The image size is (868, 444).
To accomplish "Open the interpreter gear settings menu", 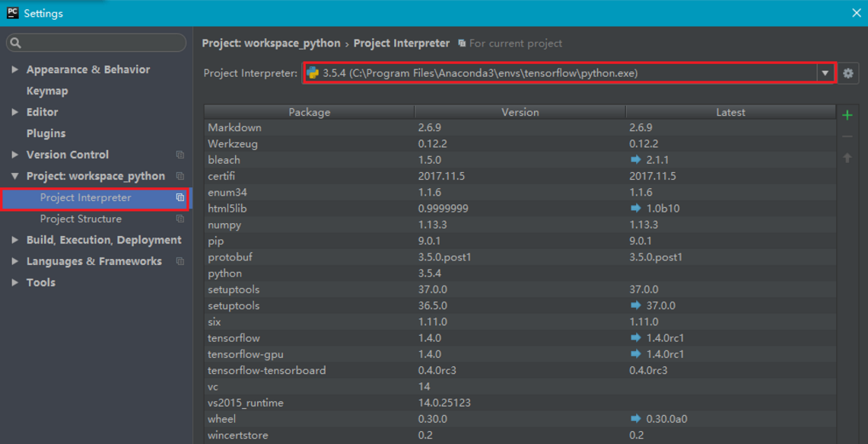I will point(847,73).
